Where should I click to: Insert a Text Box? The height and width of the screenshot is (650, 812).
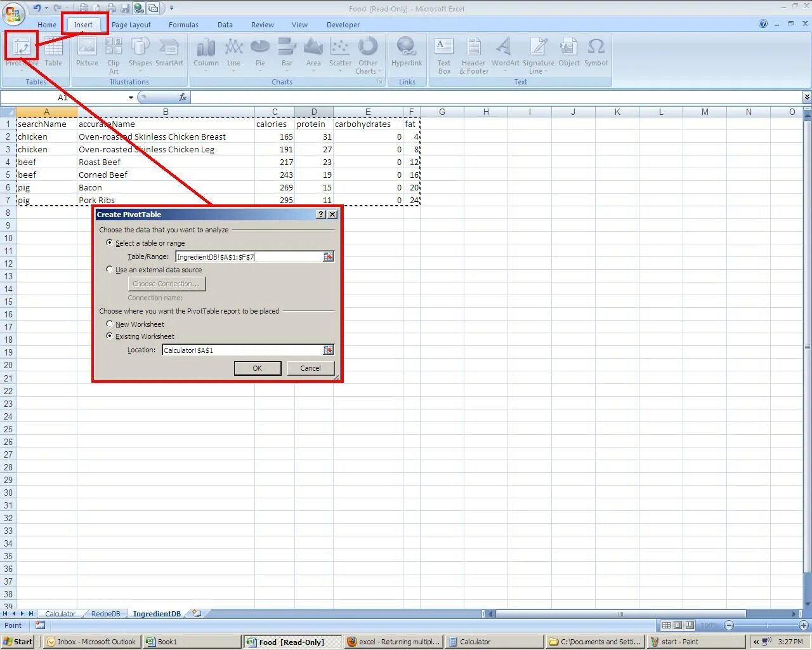[444, 55]
